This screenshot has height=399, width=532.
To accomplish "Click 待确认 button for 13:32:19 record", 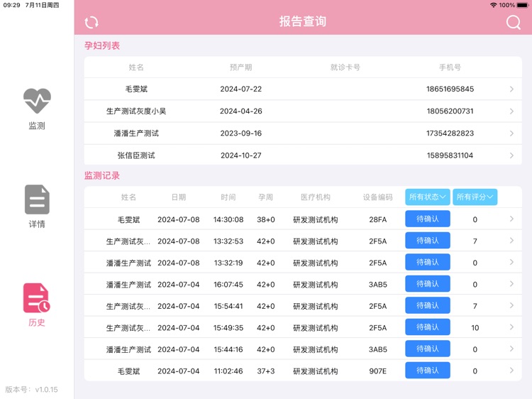I will coord(428,262).
